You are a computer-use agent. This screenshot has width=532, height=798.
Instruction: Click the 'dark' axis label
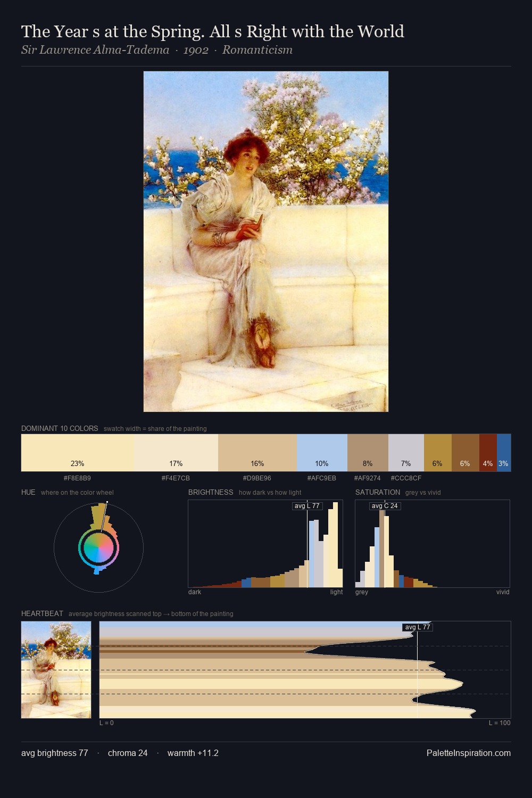pyautogui.click(x=195, y=592)
